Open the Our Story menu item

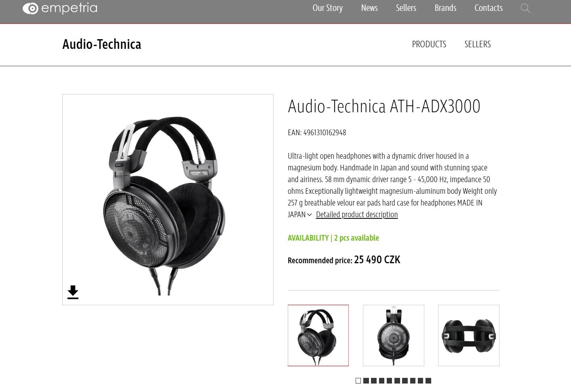[328, 8]
